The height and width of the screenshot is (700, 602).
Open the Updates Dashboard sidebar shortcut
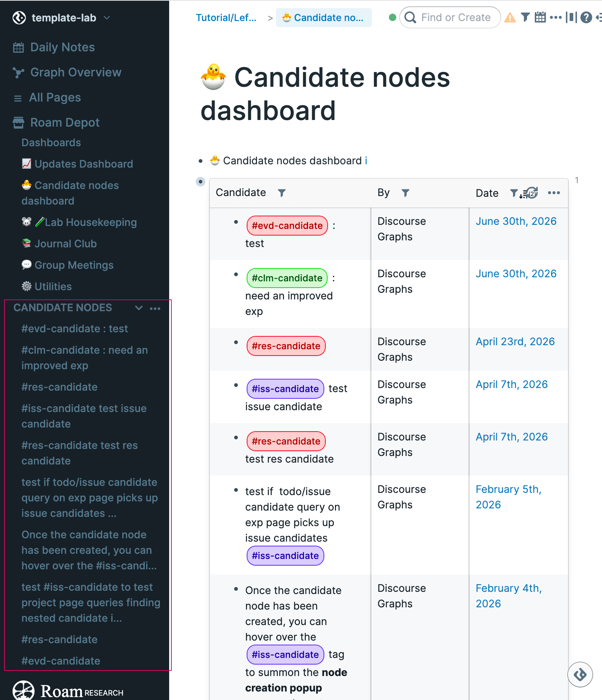(77, 164)
